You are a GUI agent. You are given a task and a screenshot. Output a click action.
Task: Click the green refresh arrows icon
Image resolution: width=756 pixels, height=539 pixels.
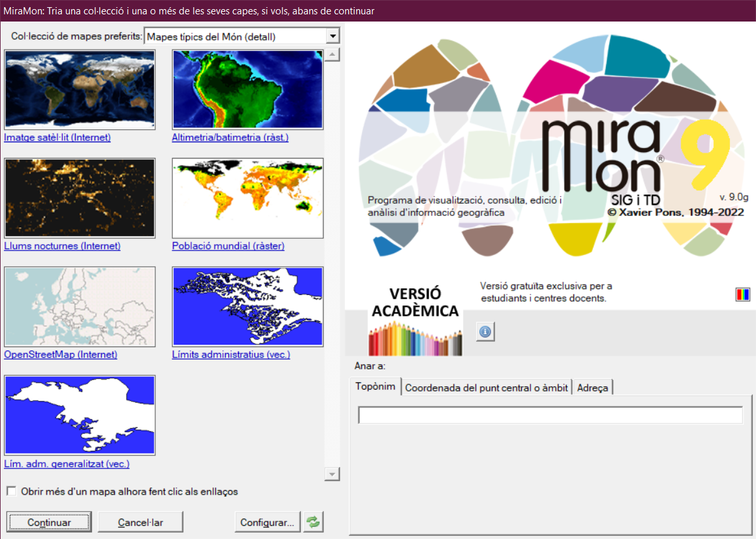[x=313, y=522]
